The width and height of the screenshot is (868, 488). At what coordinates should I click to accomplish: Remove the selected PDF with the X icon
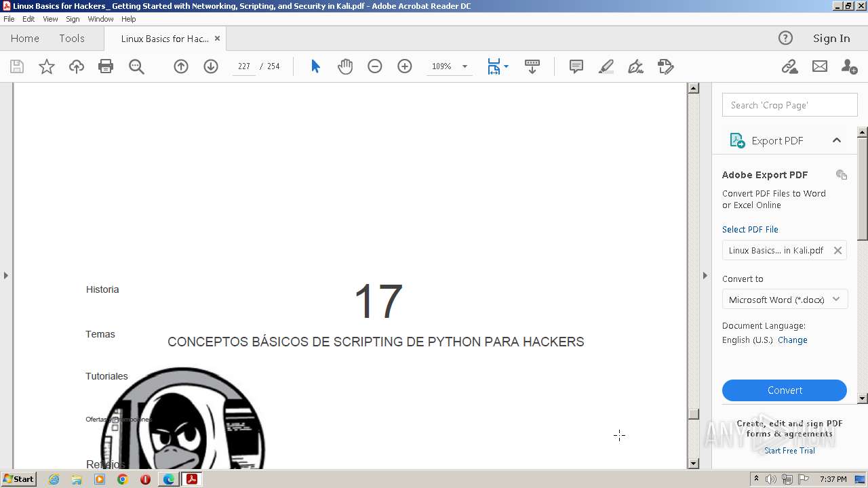(837, 250)
